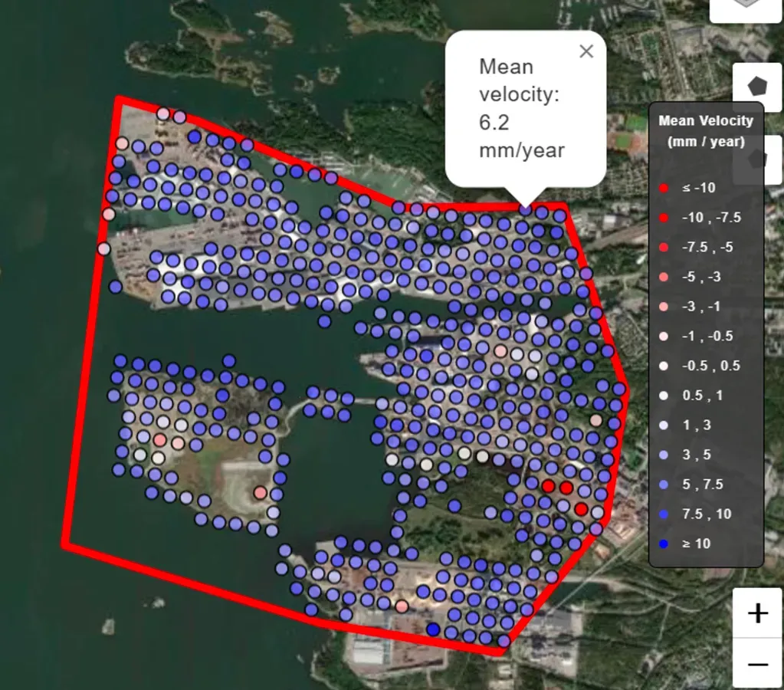Select the '-3 , -1' legend label

pyautogui.click(x=701, y=306)
